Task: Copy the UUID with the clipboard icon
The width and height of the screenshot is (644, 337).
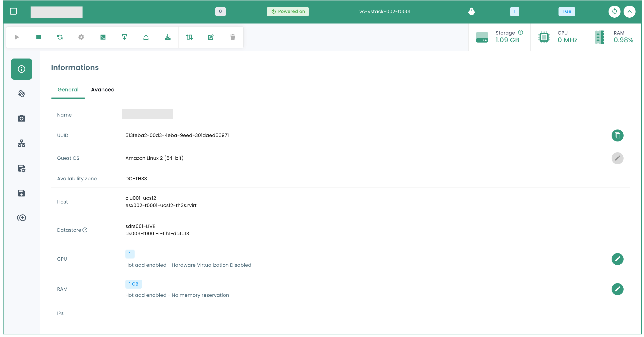Action: [x=617, y=135]
